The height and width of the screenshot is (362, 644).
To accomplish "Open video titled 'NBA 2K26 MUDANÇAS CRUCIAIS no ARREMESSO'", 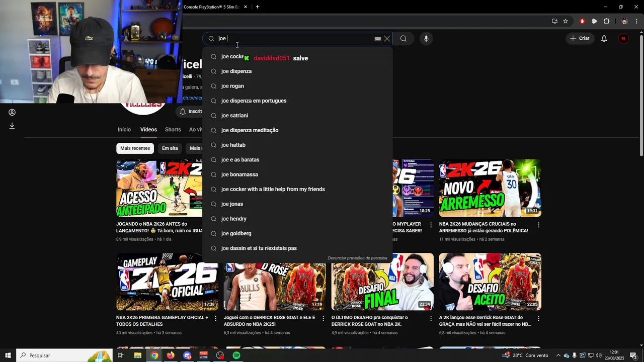I will [x=484, y=227].
